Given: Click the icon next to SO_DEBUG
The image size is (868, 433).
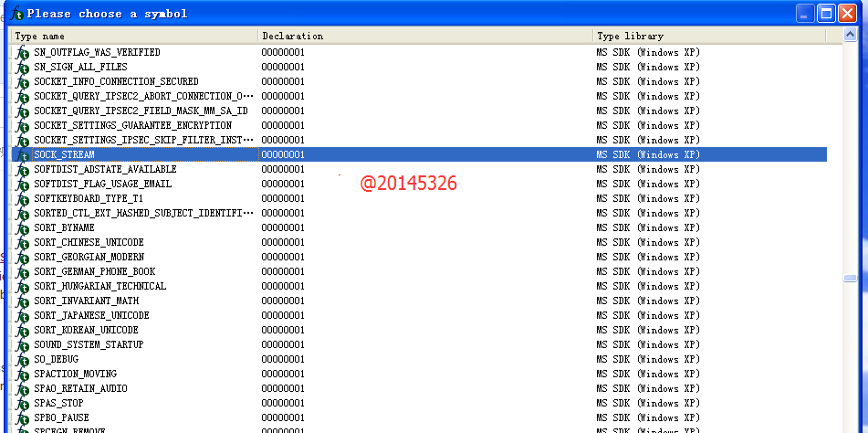Looking at the screenshot, I should point(22,360).
